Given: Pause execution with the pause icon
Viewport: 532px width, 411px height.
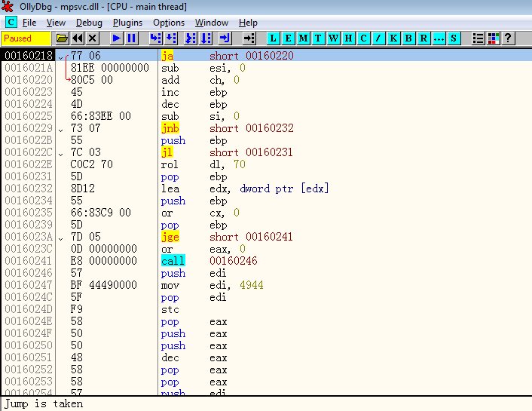Looking at the screenshot, I should coord(132,38).
